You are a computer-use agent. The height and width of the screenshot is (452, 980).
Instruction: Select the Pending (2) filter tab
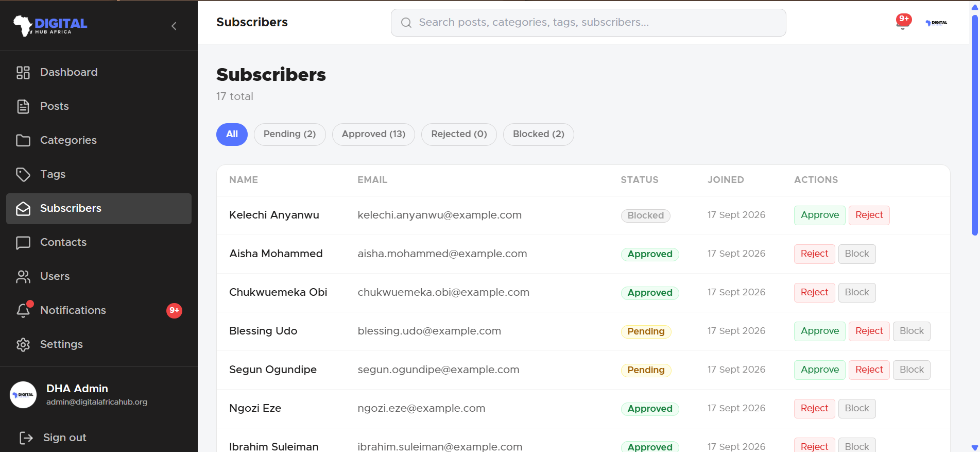point(289,134)
